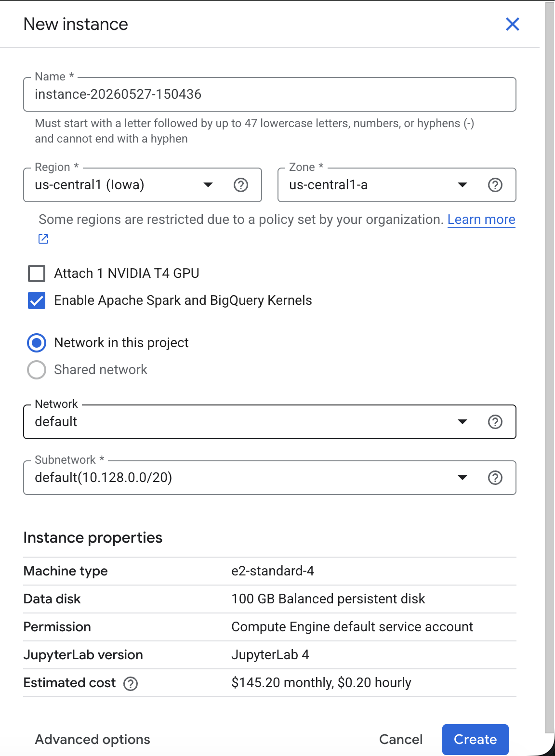Click the name requirements hint text
This screenshot has width=555, height=756.
[254, 131]
